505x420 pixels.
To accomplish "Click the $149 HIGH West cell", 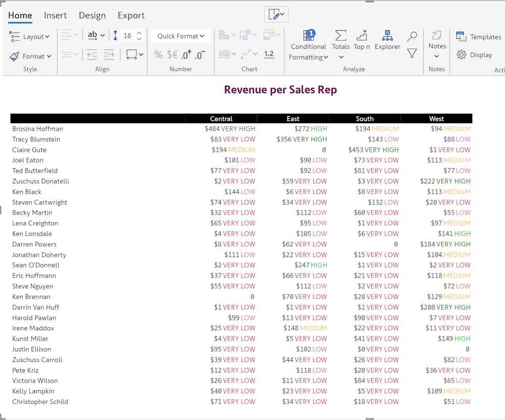I will click(454, 339).
